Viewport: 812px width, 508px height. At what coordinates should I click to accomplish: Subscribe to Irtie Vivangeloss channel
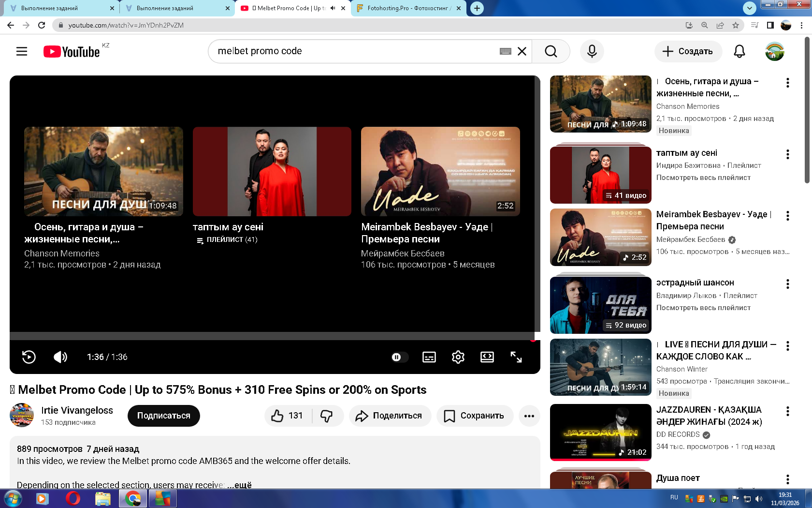pos(164,416)
